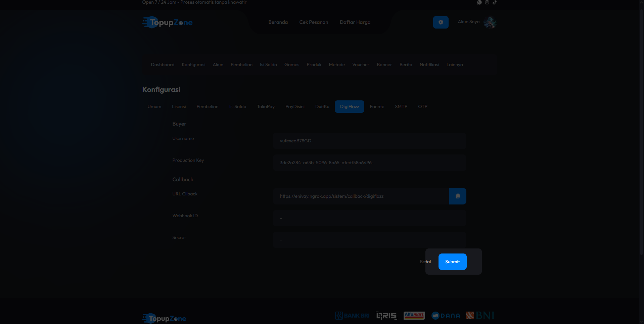
Task: Switch to the Fonnte tab
Action: click(377, 106)
